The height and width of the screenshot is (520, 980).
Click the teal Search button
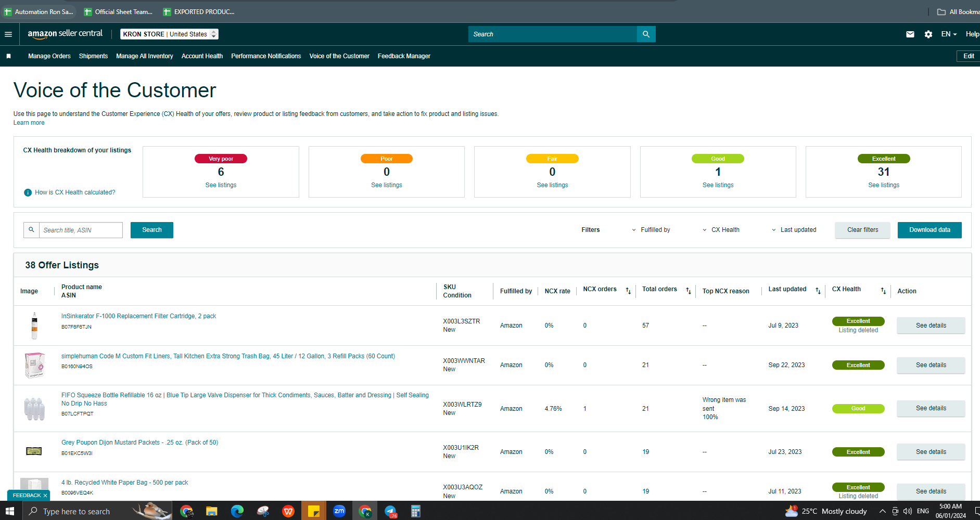(152, 230)
